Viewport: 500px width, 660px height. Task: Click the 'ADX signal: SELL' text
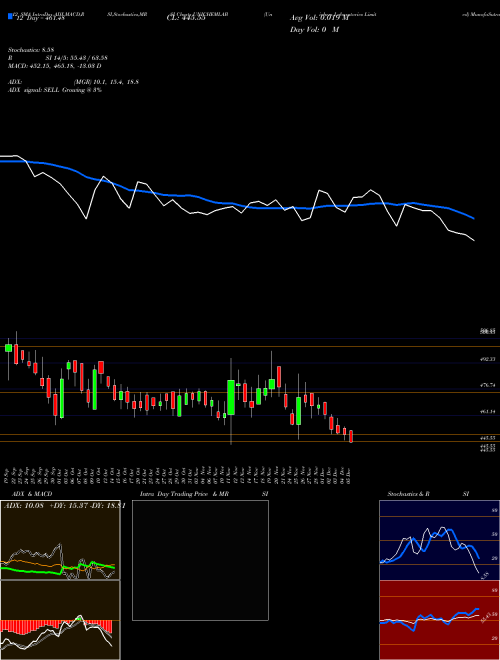point(55,90)
